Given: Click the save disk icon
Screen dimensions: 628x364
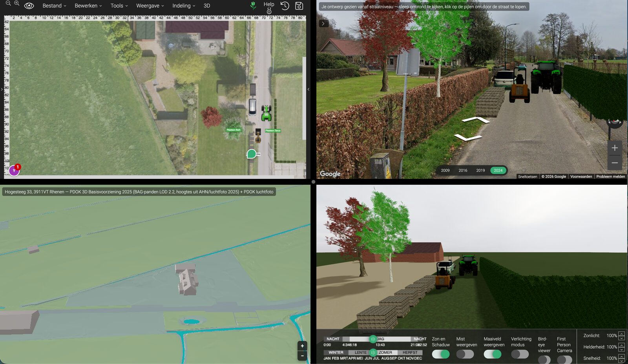Looking at the screenshot, I should [x=299, y=5].
